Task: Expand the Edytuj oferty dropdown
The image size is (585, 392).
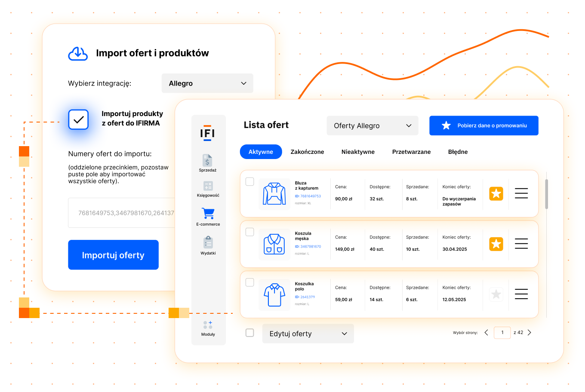Action: tap(308, 334)
